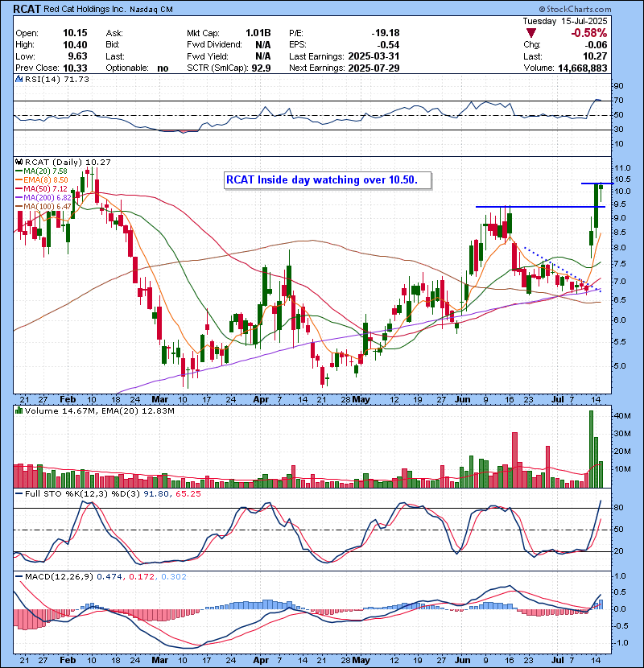Click the Inside day watching over 10.50 annotation
Screen dimensions: 644x668
point(328,180)
